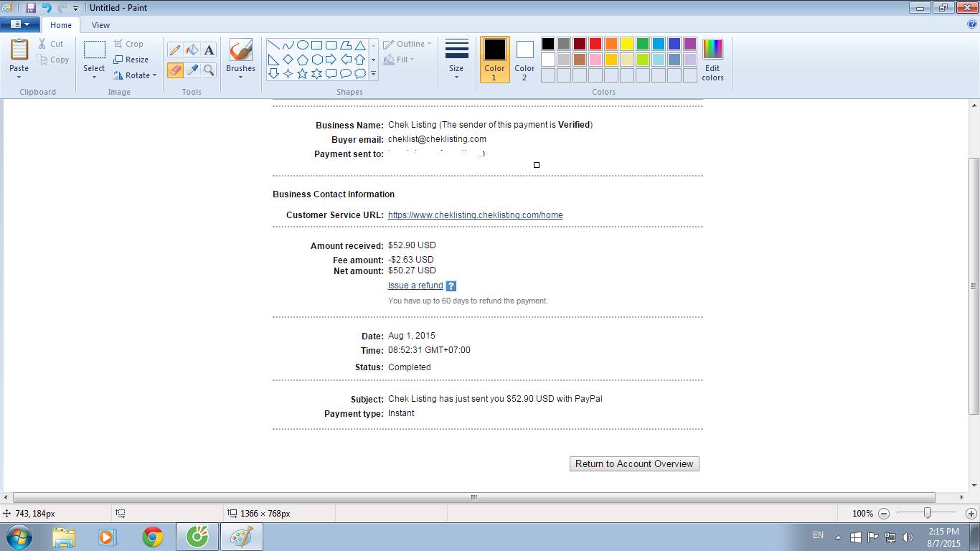This screenshot has width=980, height=551.
Task: Open Paint Help question mark
Action: click(972, 24)
